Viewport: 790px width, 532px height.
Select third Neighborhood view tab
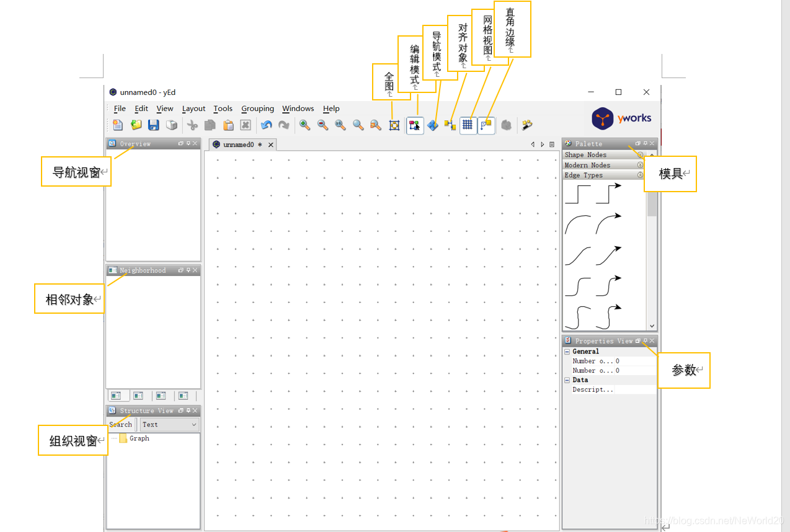click(x=161, y=396)
